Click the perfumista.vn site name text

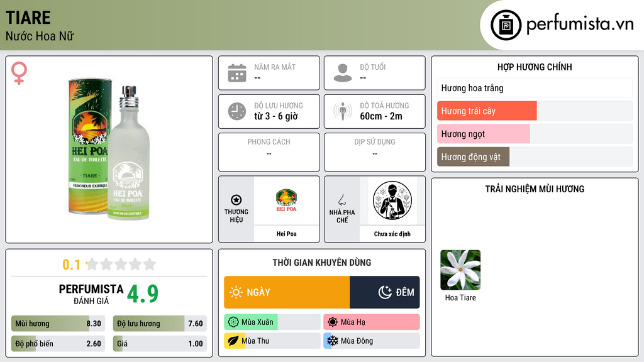tap(580, 25)
